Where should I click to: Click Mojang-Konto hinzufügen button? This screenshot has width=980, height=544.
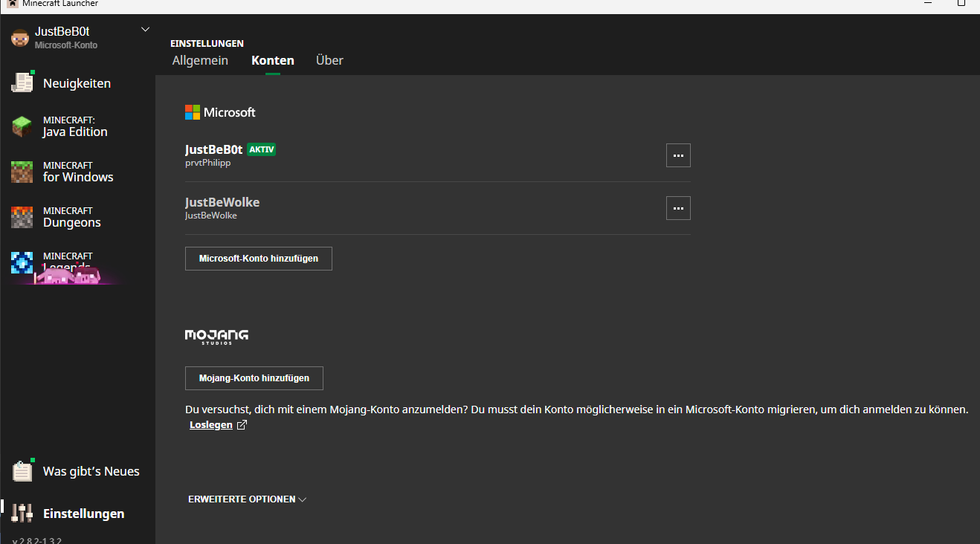tap(254, 378)
